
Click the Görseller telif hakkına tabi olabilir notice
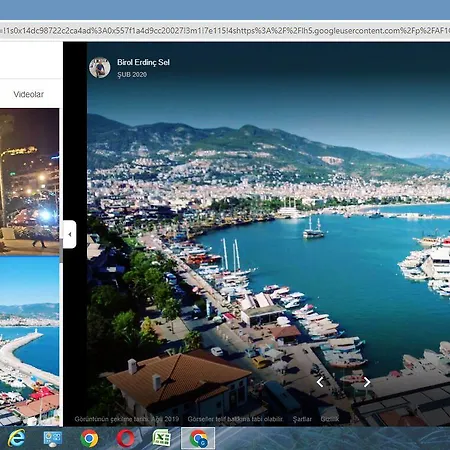pos(235,419)
